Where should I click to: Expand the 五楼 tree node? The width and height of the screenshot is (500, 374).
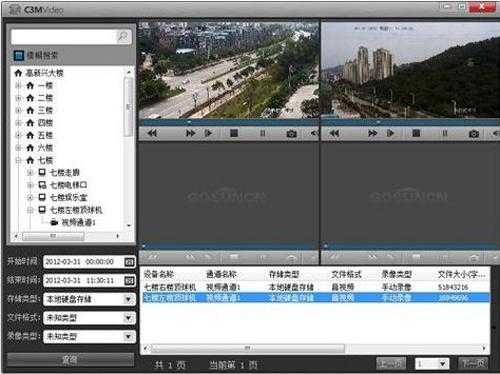tap(18, 135)
